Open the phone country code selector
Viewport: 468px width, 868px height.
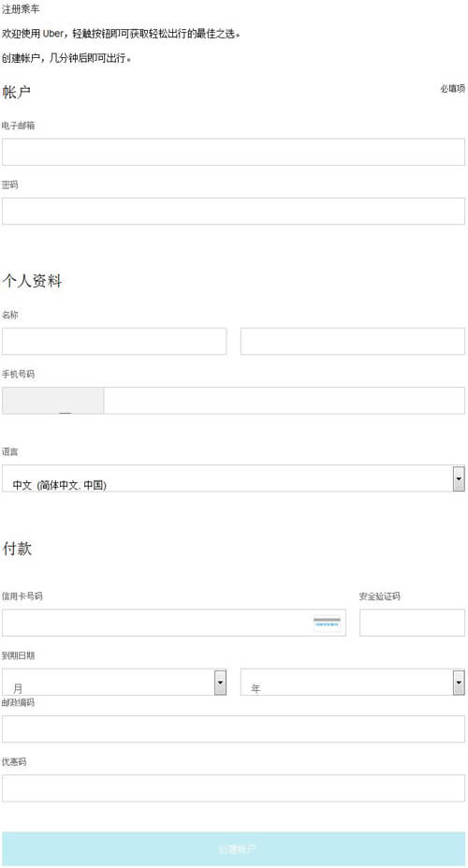click(53, 401)
